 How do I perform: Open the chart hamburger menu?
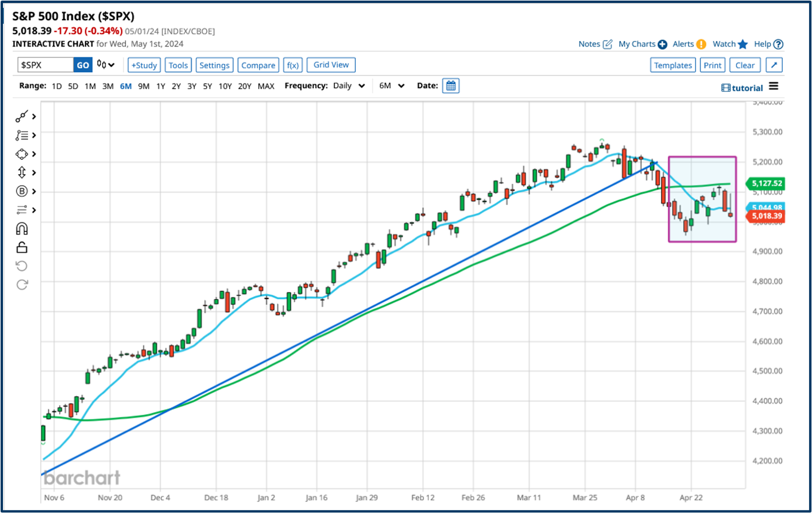click(x=774, y=88)
